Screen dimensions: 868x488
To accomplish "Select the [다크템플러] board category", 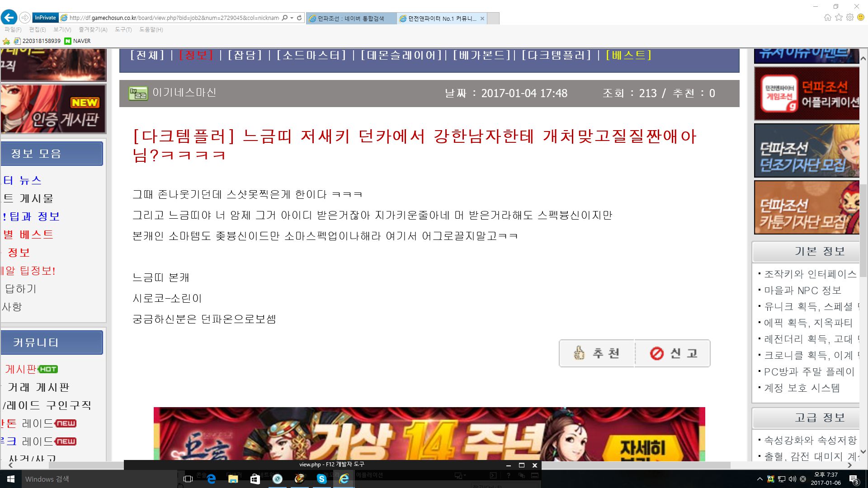I will click(556, 55).
